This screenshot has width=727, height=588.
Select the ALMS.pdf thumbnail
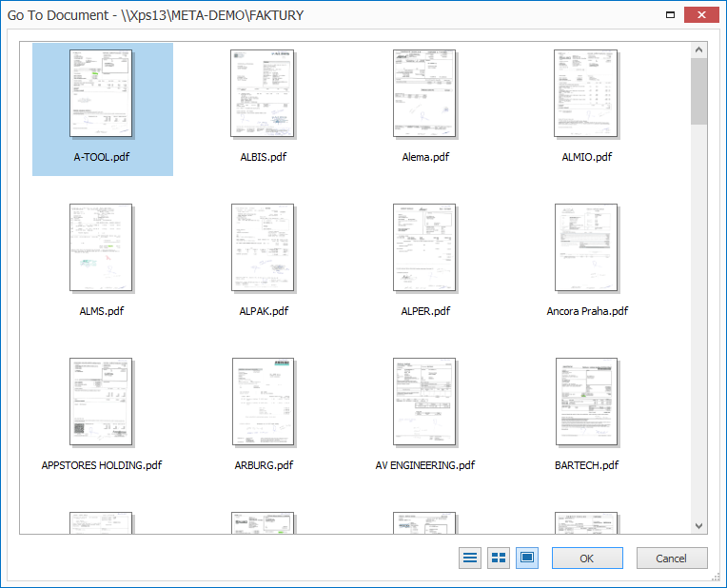click(x=101, y=247)
